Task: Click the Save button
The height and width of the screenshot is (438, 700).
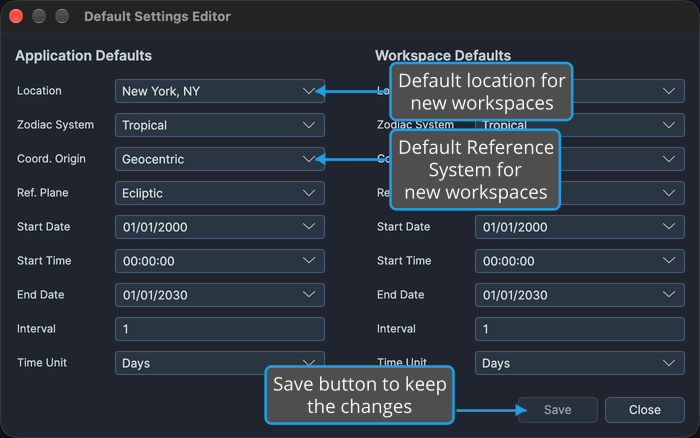Action: [x=558, y=410]
